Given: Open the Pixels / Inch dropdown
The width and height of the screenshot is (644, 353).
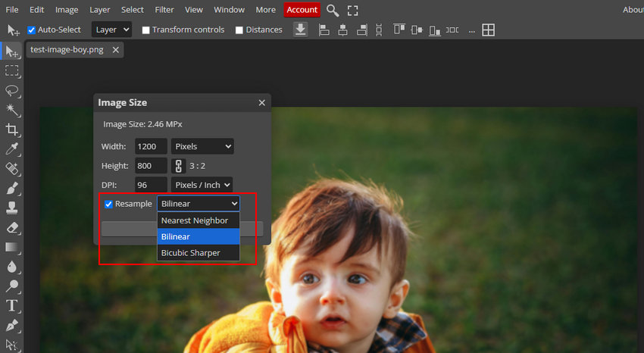Looking at the screenshot, I should tap(202, 185).
